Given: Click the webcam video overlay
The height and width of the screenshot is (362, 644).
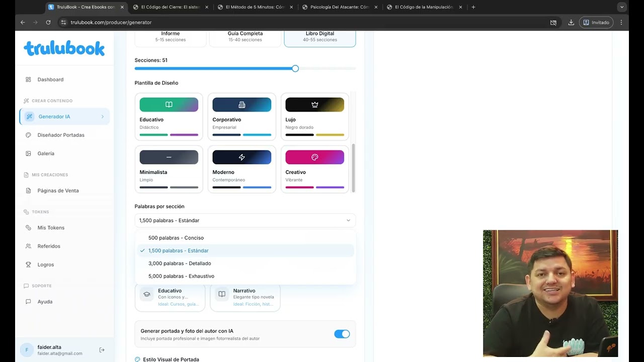Looking at the screenshot, I should 550,294.
